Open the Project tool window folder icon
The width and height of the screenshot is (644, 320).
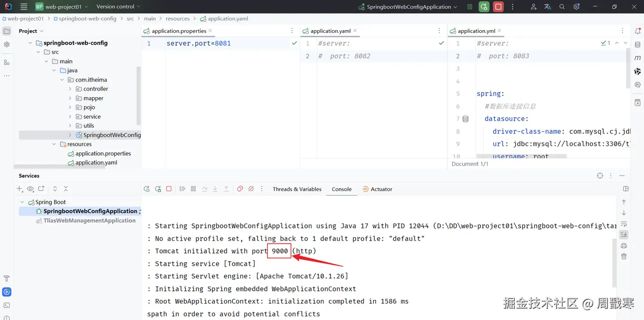[x=7, y=31]
